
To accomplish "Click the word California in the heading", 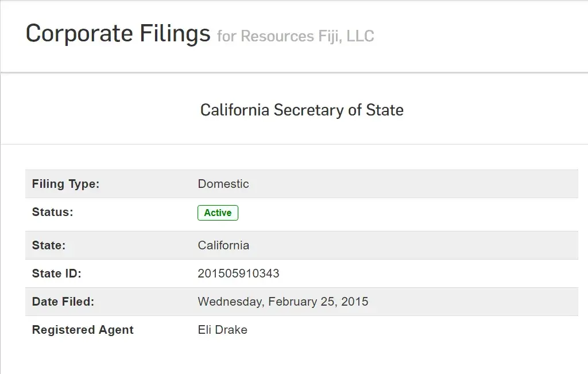I will [x=235, y=110].
